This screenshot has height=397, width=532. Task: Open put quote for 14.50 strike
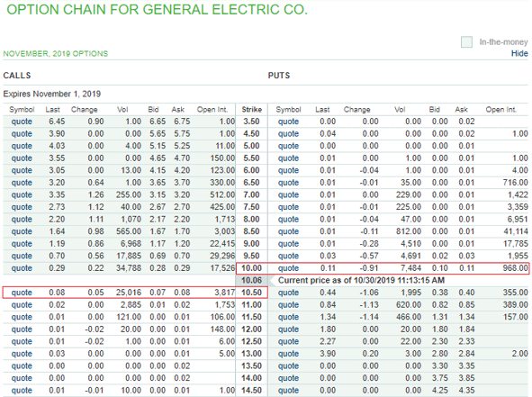(x=288, y=390)
